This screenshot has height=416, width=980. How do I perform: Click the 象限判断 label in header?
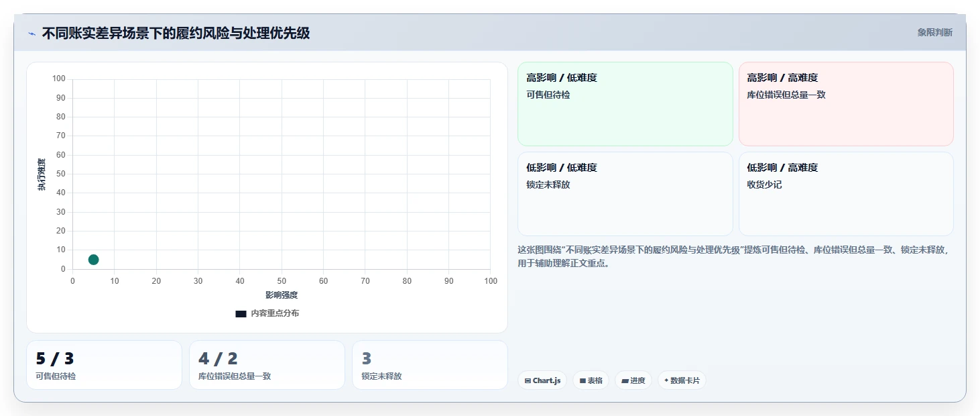(934, 32)
